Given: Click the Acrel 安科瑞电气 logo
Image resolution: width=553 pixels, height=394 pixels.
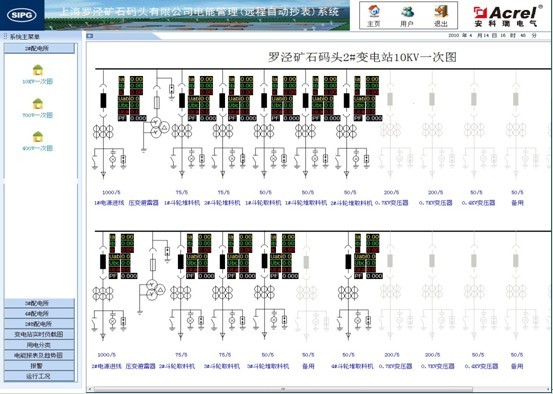Looking at the screenshot, I should 507,16.
